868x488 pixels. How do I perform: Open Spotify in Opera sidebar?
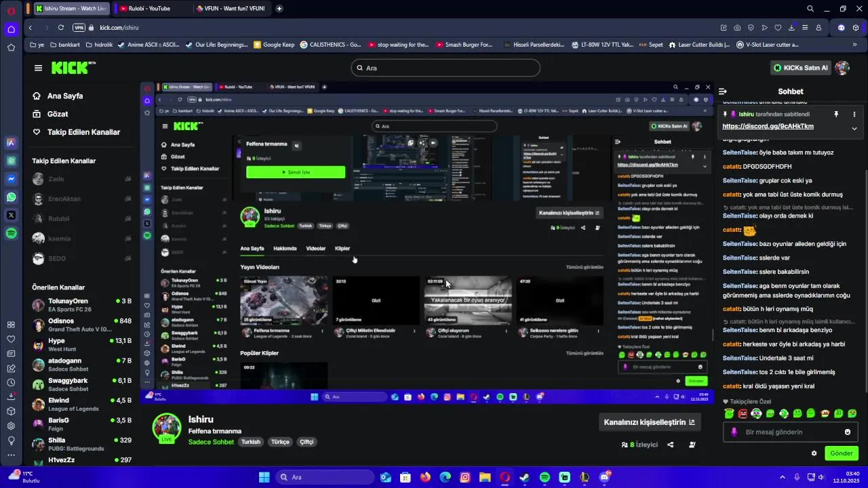coord(11,233)
